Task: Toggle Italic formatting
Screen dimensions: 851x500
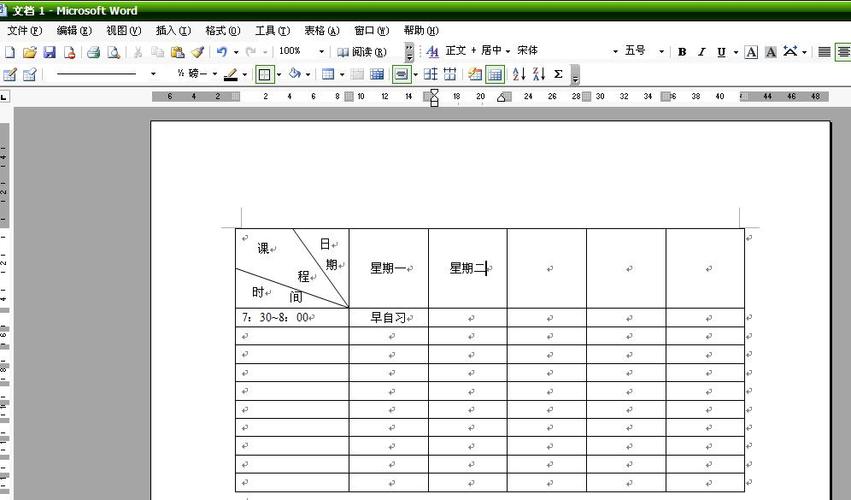Action: click(702, 52)
